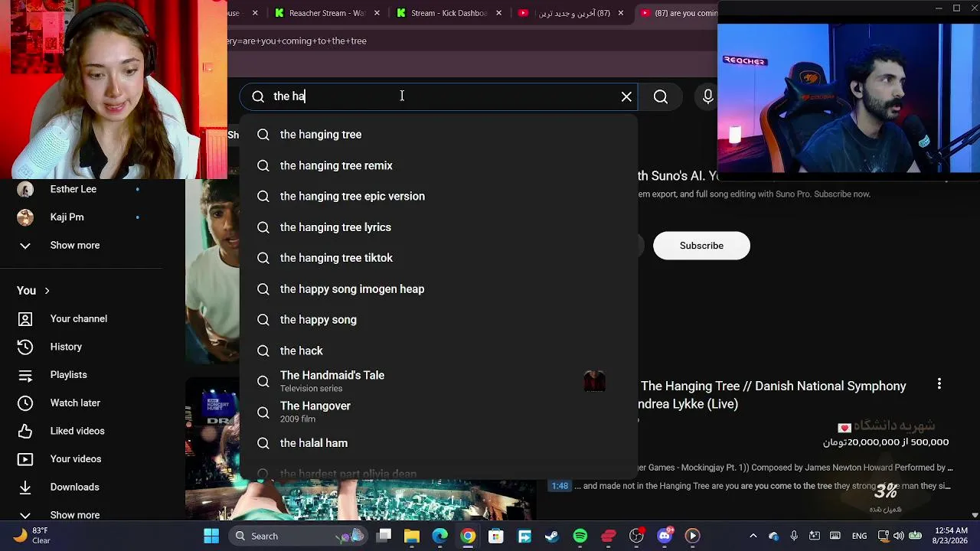Click the Your videos play icon
This screenshot has width=980, height=551.
pyautogui.click(x=25, y=459)
